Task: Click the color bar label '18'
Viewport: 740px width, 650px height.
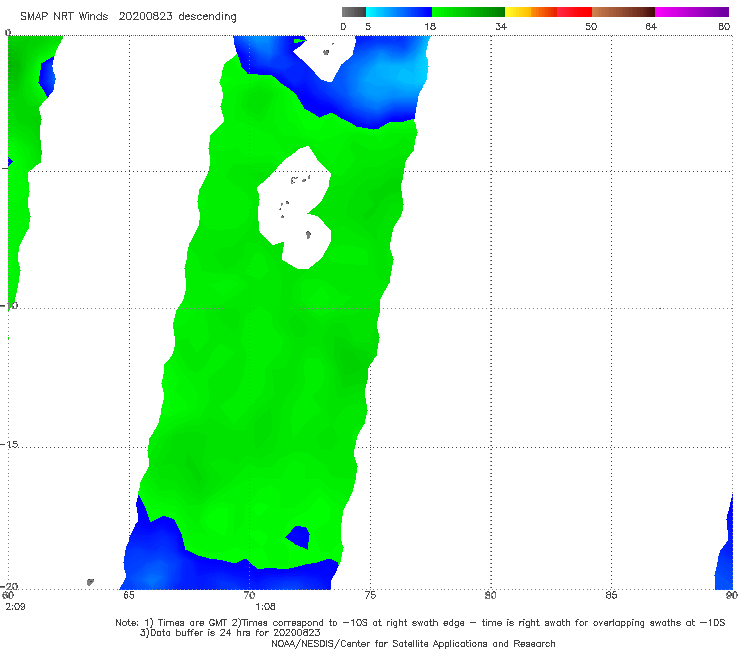Action: coord(430,26)
